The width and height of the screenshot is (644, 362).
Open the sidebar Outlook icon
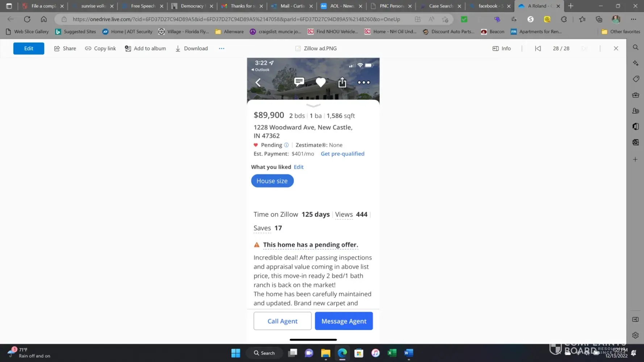[x=636, y=142]
